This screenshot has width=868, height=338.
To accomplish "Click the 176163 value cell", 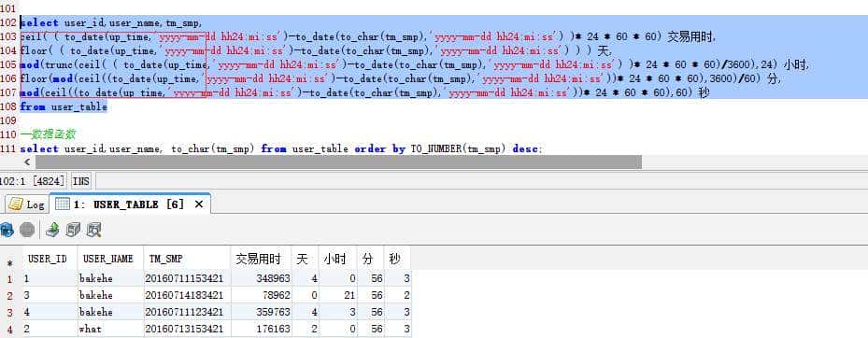I will click(x=261, y=330).
